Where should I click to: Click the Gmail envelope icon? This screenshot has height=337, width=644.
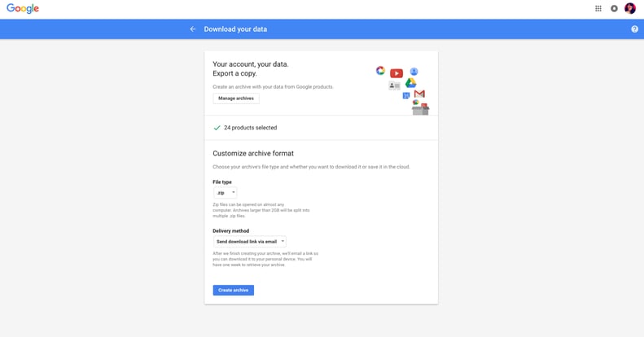click(x=420, y=94)
